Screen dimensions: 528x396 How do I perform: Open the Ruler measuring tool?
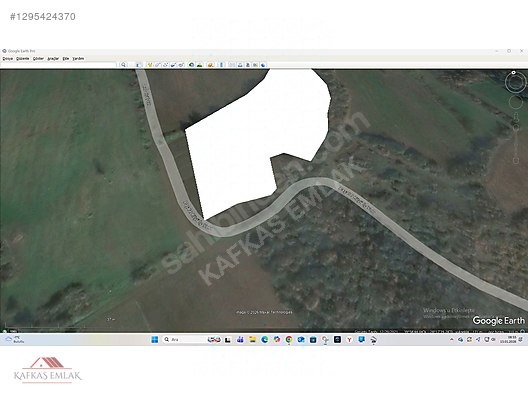coord(221,65)
